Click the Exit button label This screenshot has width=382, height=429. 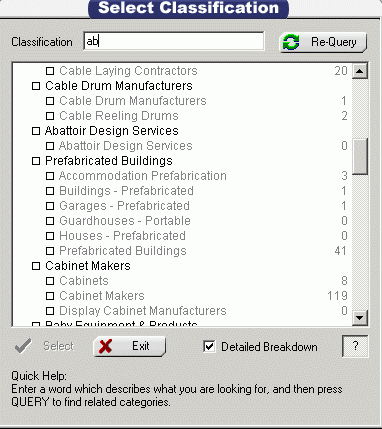[141, 346]
